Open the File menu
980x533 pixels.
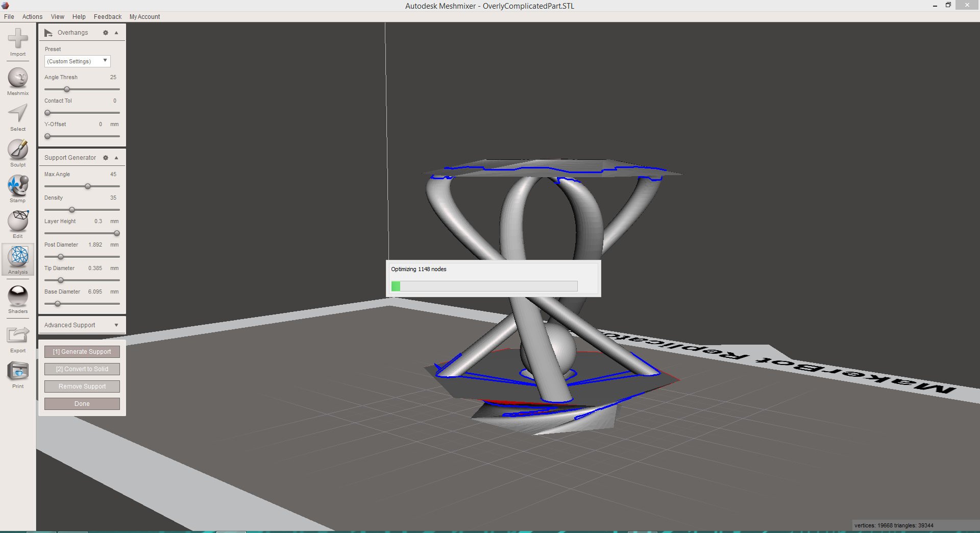pyautogui.click(x=9, y=17)
